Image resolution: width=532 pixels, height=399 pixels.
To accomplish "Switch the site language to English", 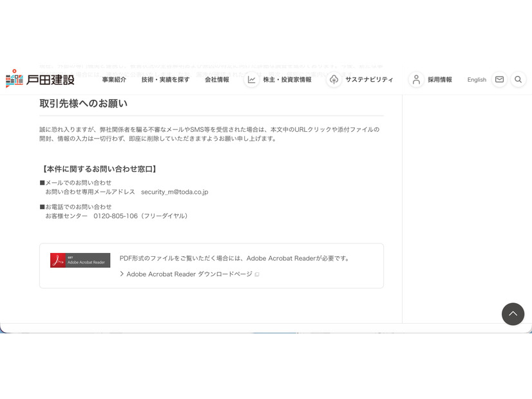I will (x=477, y=80).
